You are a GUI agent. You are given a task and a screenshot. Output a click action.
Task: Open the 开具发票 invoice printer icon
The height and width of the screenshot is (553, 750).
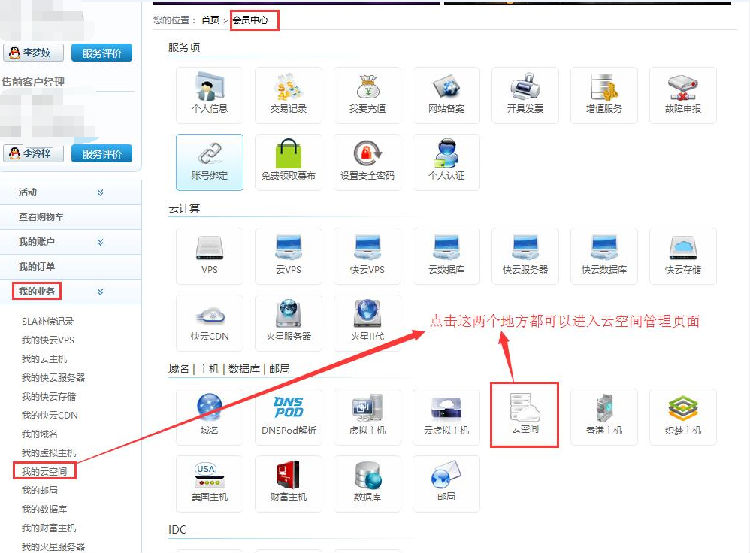coord(525,95)
